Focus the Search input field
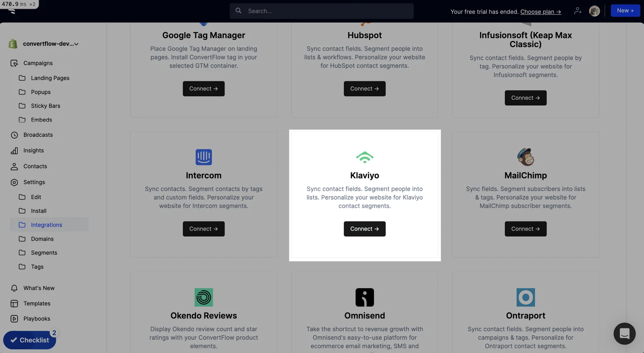Viewport: 644px width, 353px height. coord(322,11)
